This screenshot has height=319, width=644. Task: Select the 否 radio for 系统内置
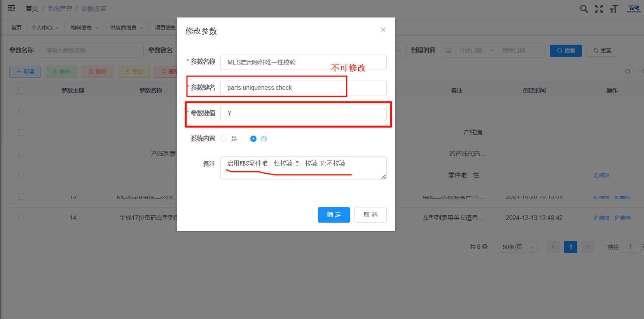[253, 139]
